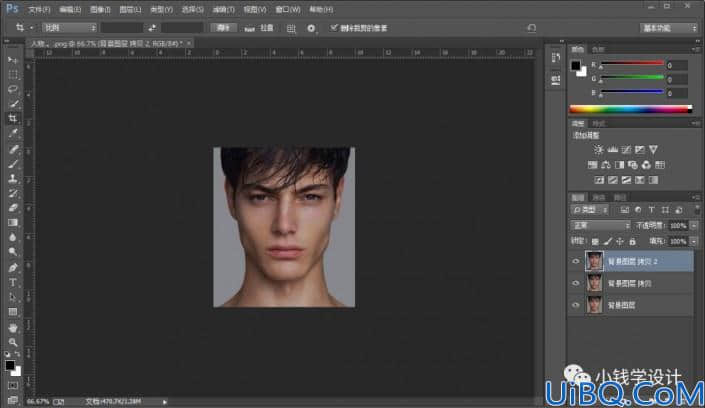Hide the 背景图层 拷贝 2 layer
Image resolution: width=705 pixels, height=408 pixels.
[576, 261]
